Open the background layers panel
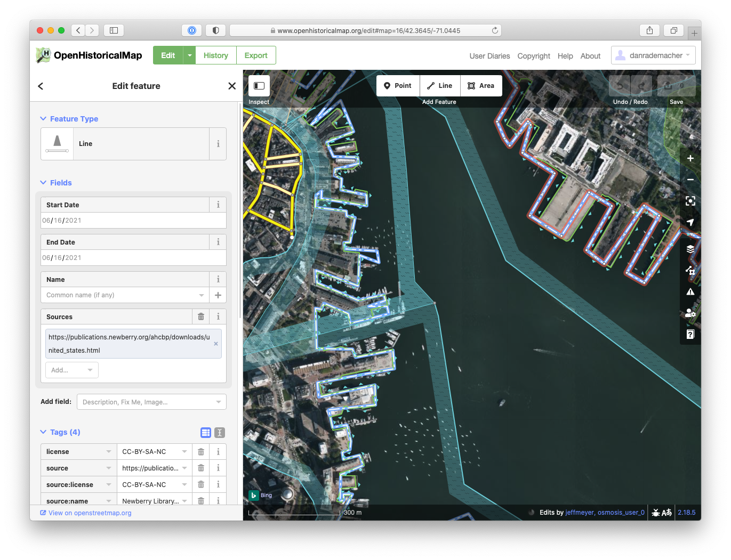Viewport: 731px width, 560px height. click(690, 249)
